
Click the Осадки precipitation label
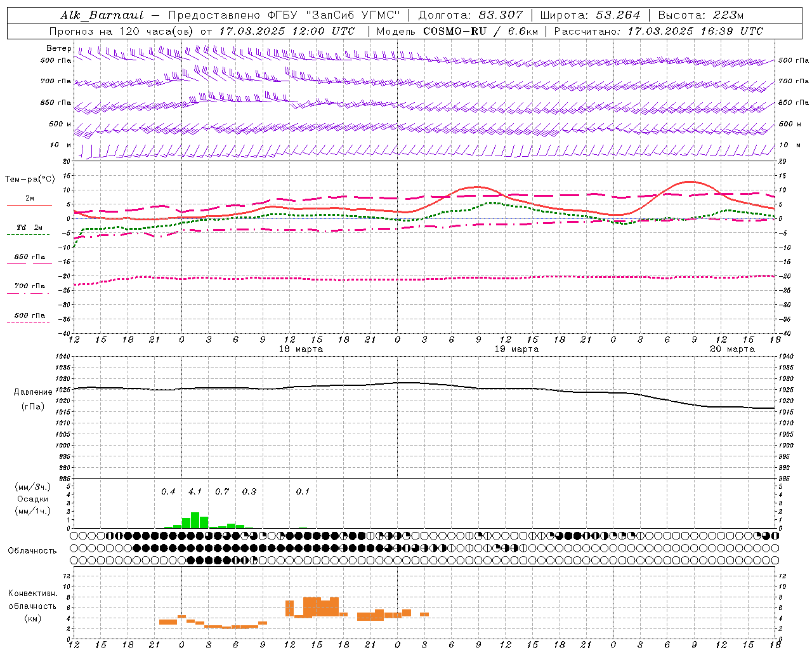tap(33, 499)
